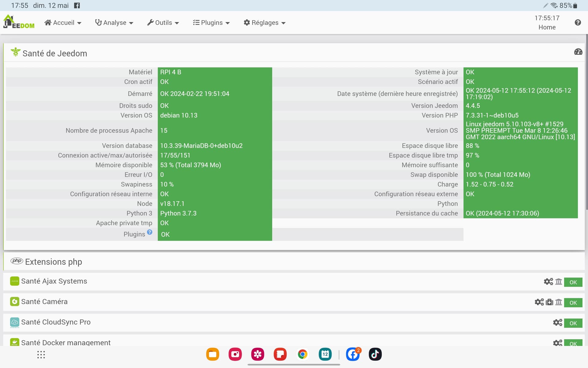
Task: Open Chrome from the taskbar
Action: pos(302,355)
